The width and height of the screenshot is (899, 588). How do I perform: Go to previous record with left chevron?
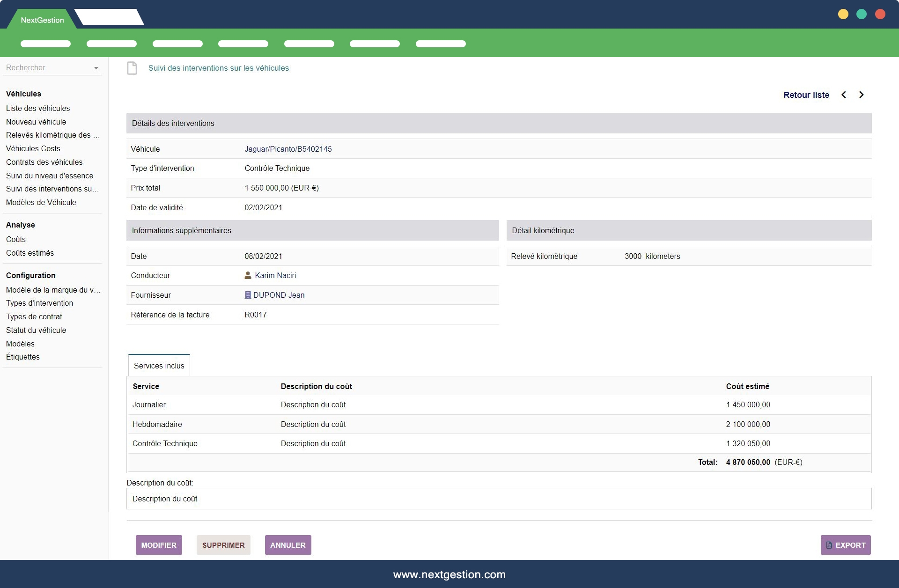pyautogui.click(x=844, y=95)
